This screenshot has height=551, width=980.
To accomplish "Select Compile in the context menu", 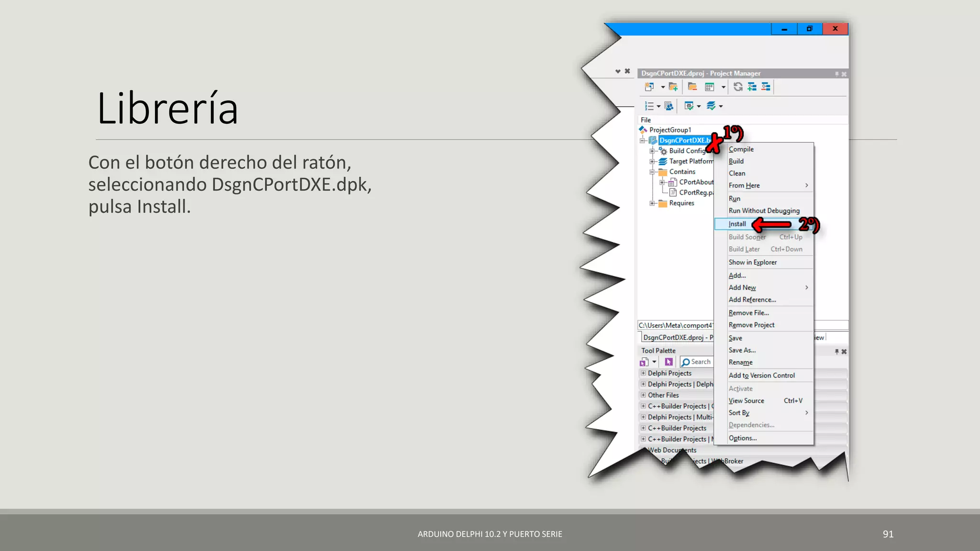I will [x=741, y=149].
